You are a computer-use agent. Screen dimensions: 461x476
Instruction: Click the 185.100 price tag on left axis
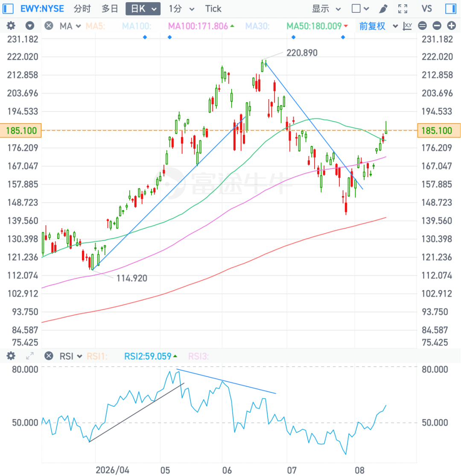tap(21, 130)
